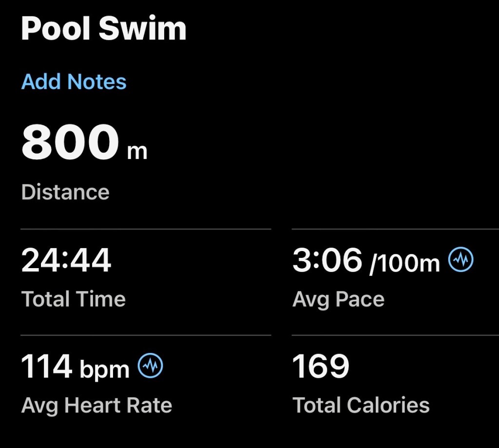Tap the Avg Heart Rate label
This screenshot has width=499, height=448.
[x=97, y=406]
